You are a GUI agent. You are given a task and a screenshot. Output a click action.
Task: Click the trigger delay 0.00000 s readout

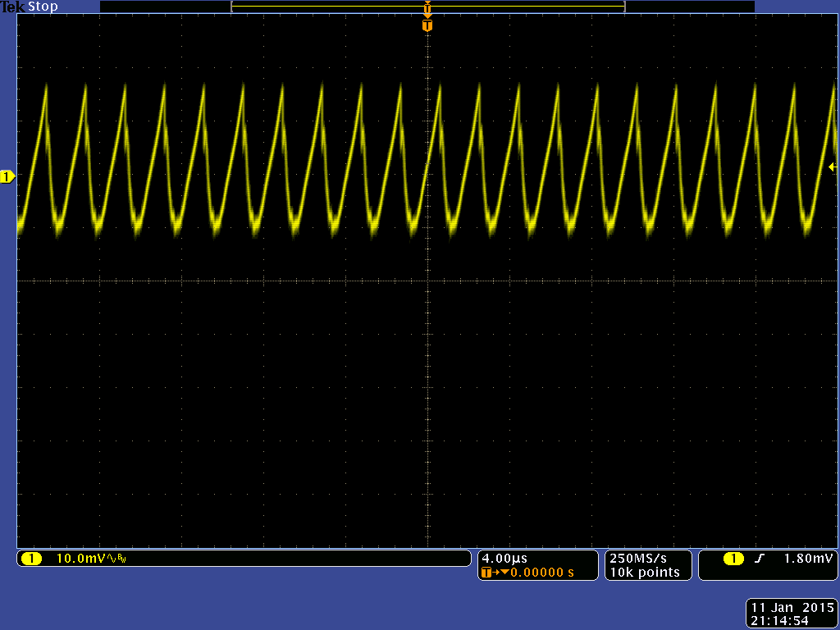(x=541, y=572)
